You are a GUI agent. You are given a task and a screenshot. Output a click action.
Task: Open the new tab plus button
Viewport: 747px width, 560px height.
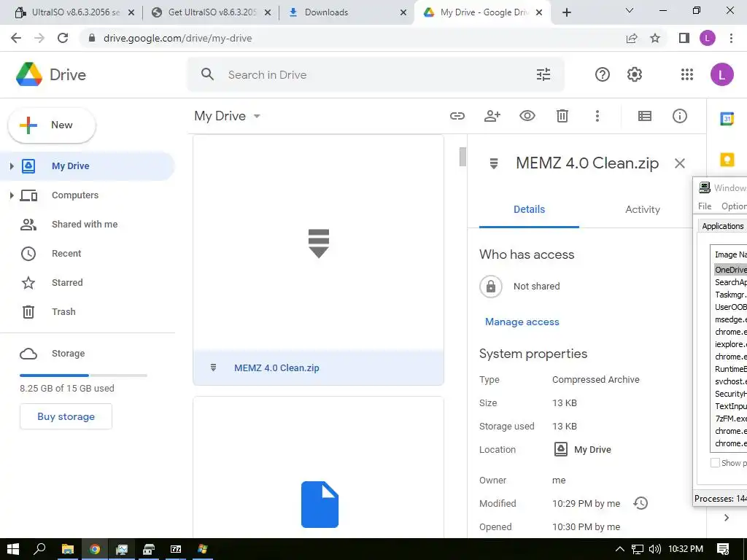[566, 12]
